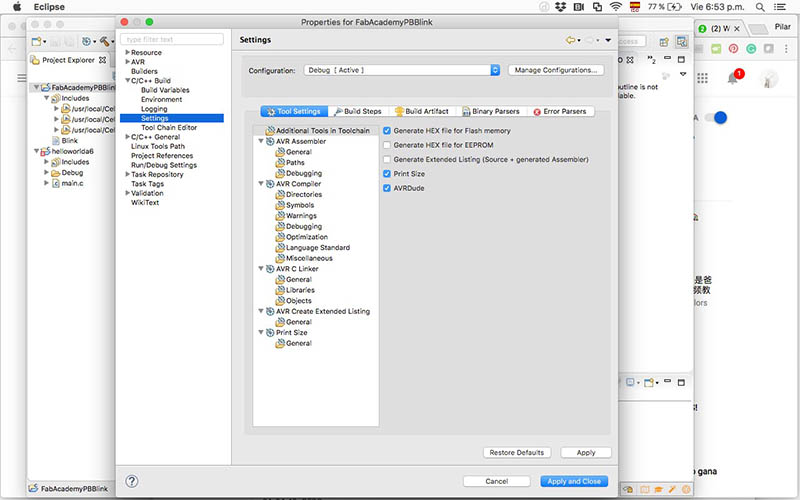Open the Eclipse menu in the menu bar
Viewport: 800px width, 500px height.
(x=49, y=7)
